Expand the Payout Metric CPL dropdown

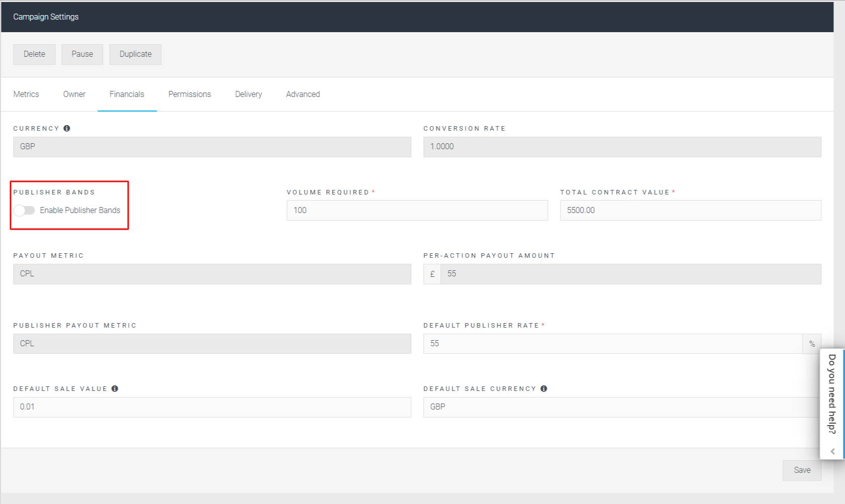pos(212,274)
